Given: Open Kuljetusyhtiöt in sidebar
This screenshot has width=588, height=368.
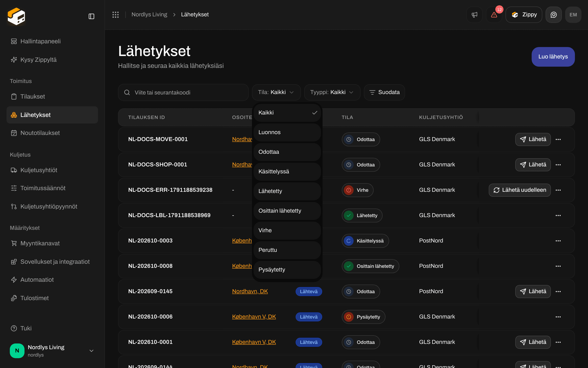Looking at the screenshot, I should point(52,170).
